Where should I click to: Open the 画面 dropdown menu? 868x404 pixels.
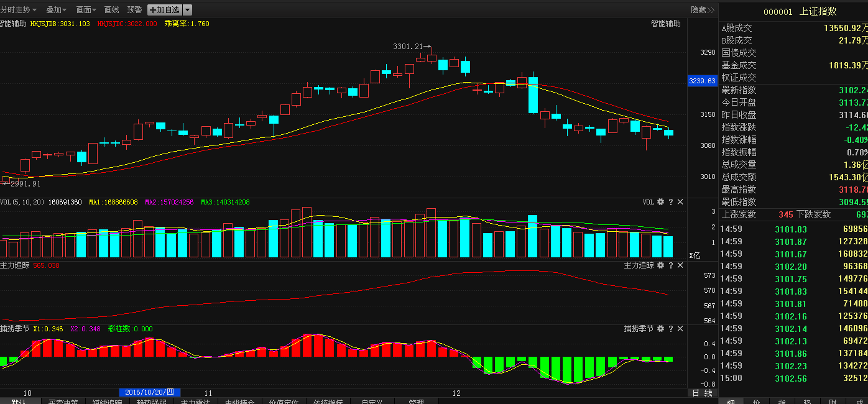86,10
